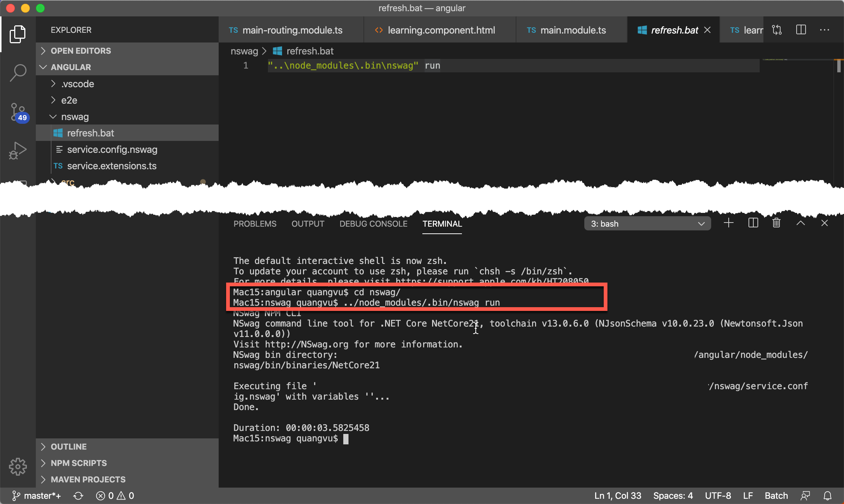
Task: Synchronize changes icon in status bar
Action: 78,496
